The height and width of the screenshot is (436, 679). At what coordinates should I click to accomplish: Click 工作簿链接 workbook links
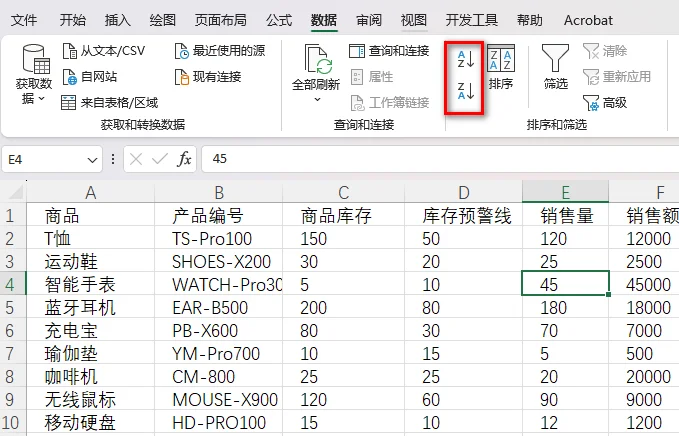389,103
